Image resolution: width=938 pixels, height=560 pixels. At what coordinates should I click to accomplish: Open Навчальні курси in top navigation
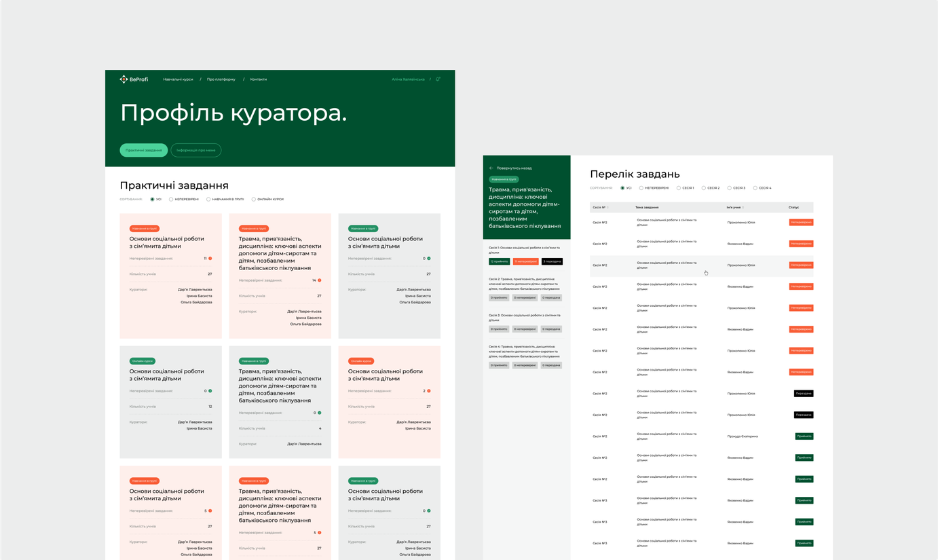click(178, 79)
